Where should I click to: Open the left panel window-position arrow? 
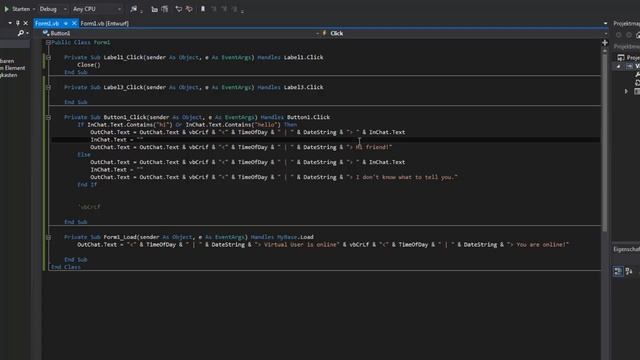(10, 23)
